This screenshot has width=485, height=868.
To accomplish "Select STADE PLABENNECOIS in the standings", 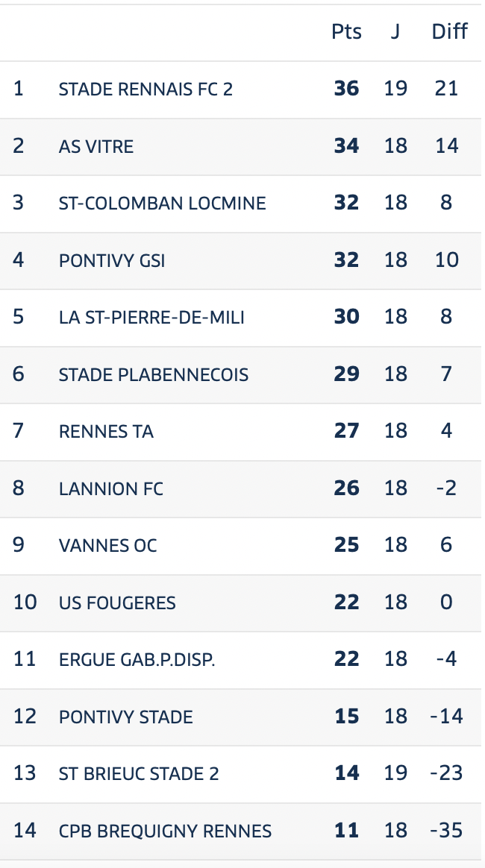I will point(154,375).
